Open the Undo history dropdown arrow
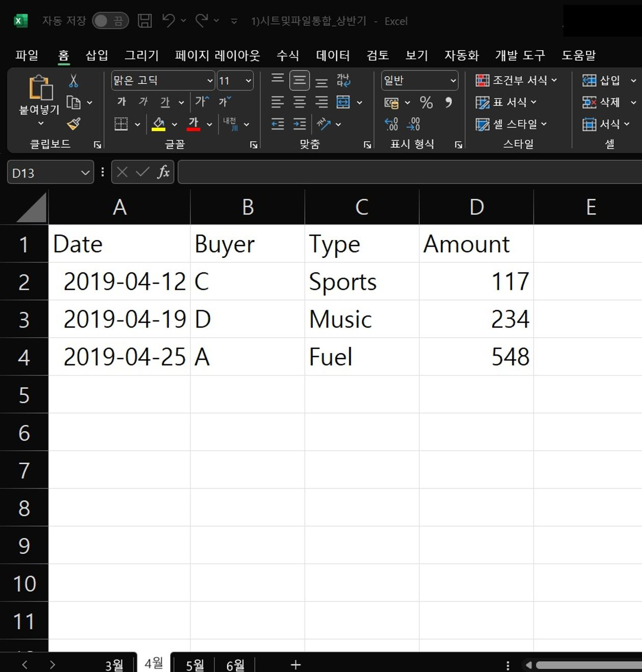 [183, 21]
